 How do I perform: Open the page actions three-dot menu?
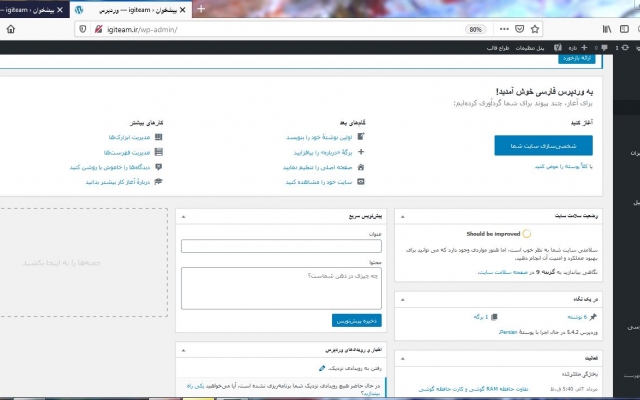pyautogui.click(x=504, y=29)
